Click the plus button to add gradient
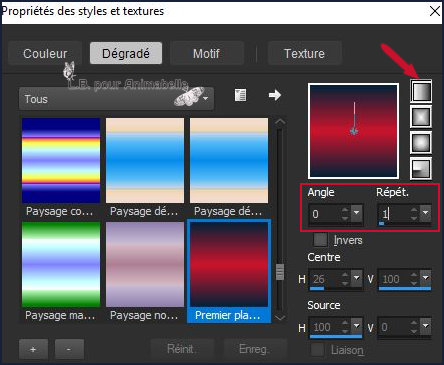Image resolution: width=444 pixels, height=365 pixels. [x=33, y=349]
